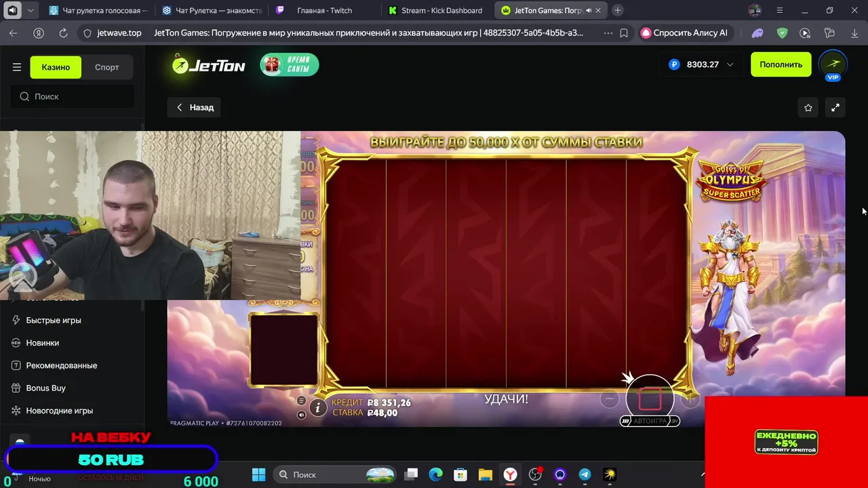
Task: Bookmark the page via address bar
Action: click(x=624, y=33)
